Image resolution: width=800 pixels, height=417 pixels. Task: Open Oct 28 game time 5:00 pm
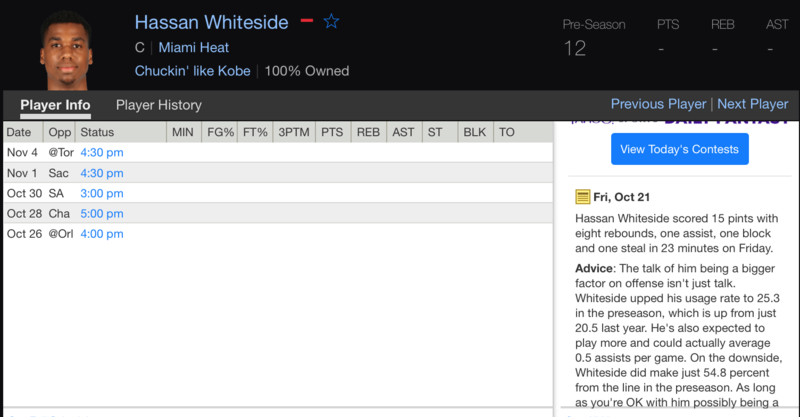(x=102, y=213)
